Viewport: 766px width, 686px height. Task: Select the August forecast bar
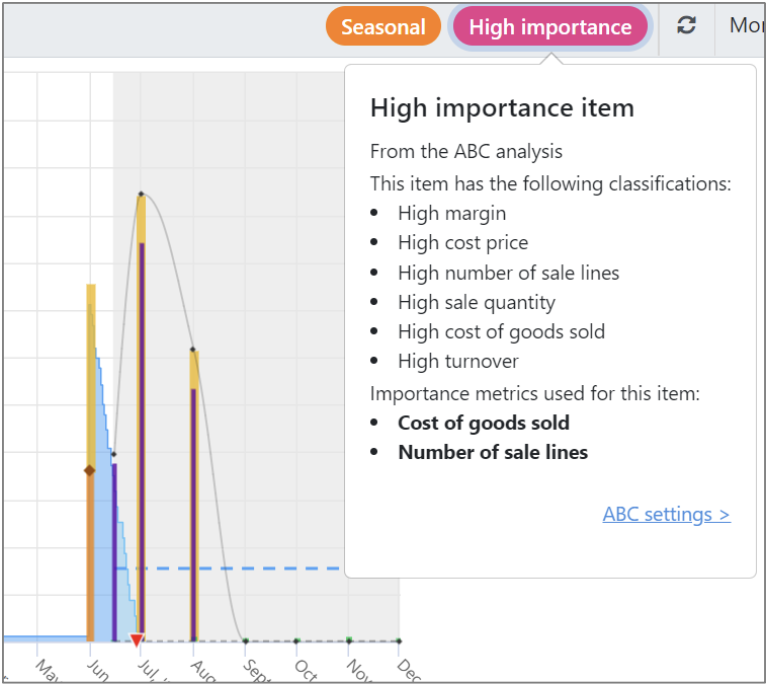(x=193, y=500)
